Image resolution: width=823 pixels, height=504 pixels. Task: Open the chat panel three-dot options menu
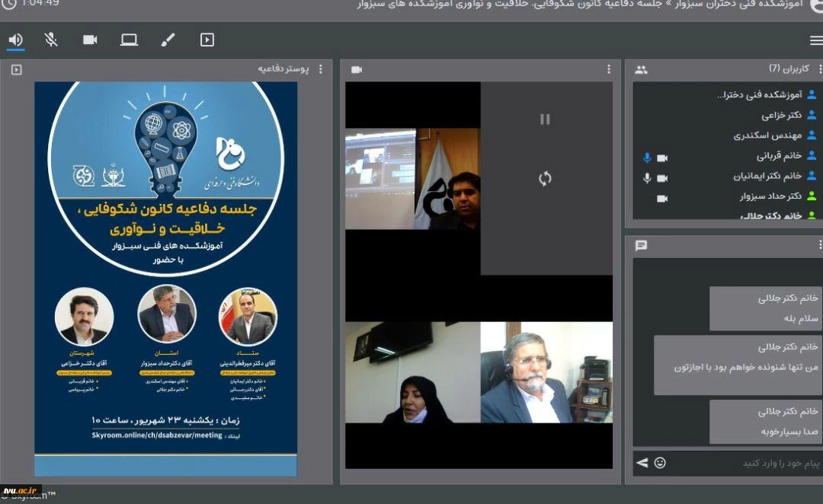point(820,245)
